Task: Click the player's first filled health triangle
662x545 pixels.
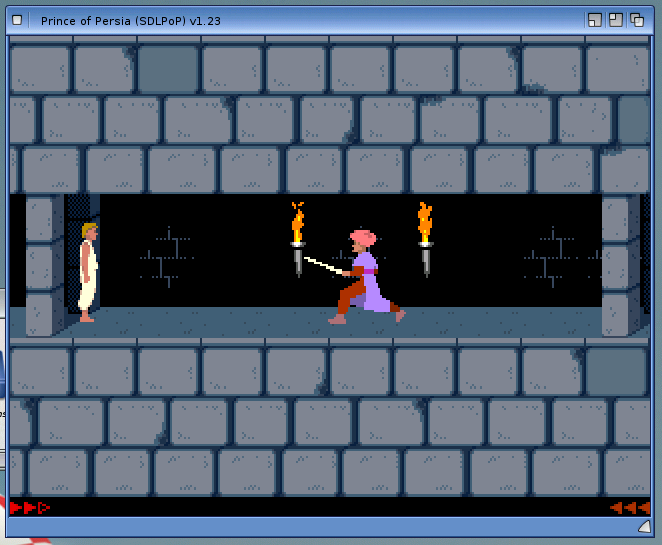Action: click(x=16, y=508)
